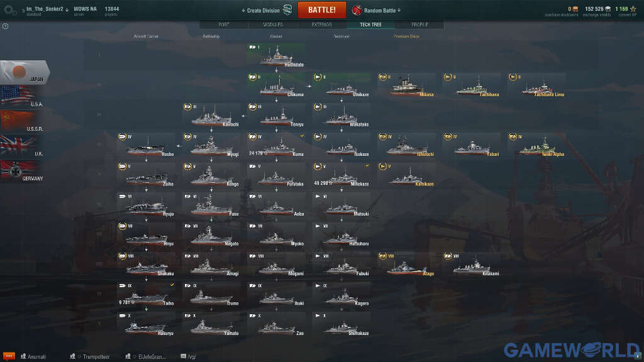Open the help question mark icon
644x362 pixels.
click(5, 26)
